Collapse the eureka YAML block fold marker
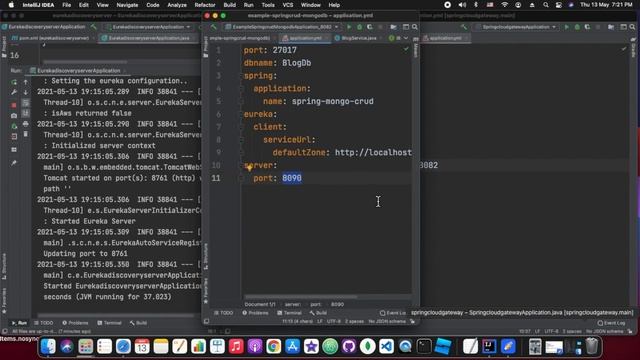 [x=242, y=114]
